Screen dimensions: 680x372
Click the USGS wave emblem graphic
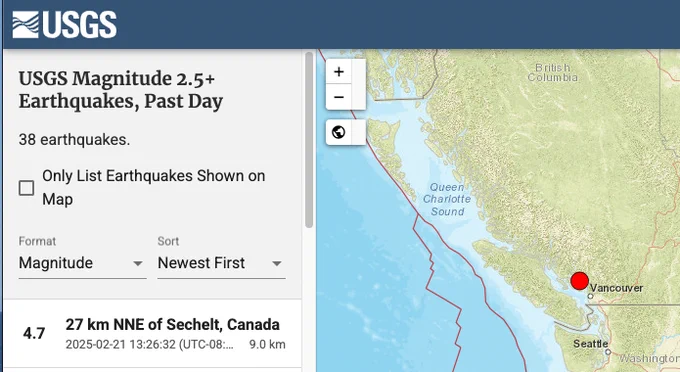tap(25, 25)
